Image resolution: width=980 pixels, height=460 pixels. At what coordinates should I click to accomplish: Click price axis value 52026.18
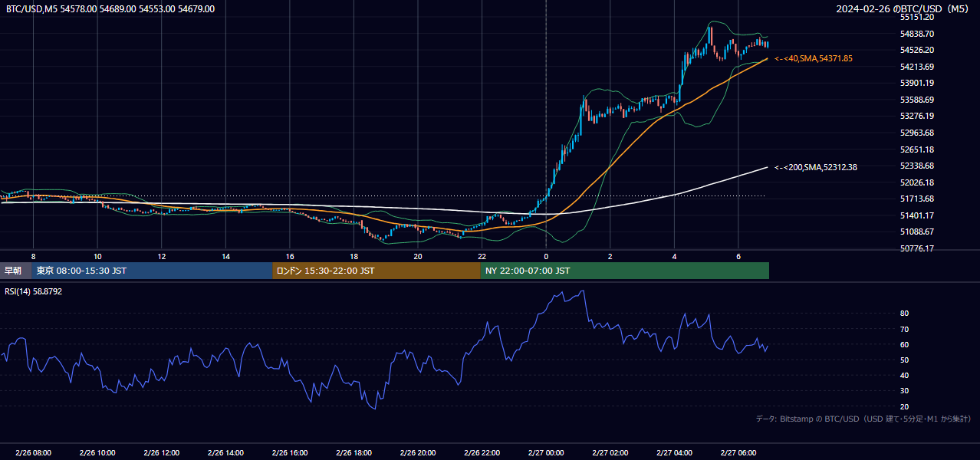click(916, 182)
